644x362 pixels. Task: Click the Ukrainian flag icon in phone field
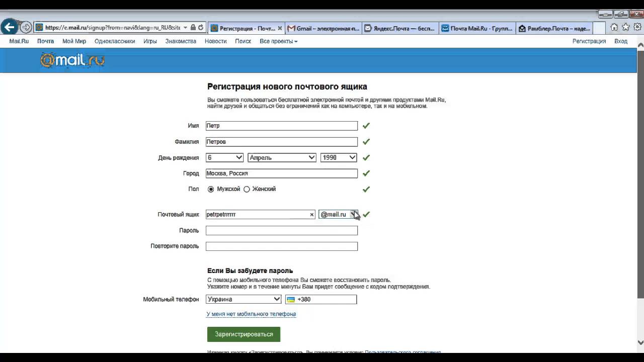tap(291, 299)
